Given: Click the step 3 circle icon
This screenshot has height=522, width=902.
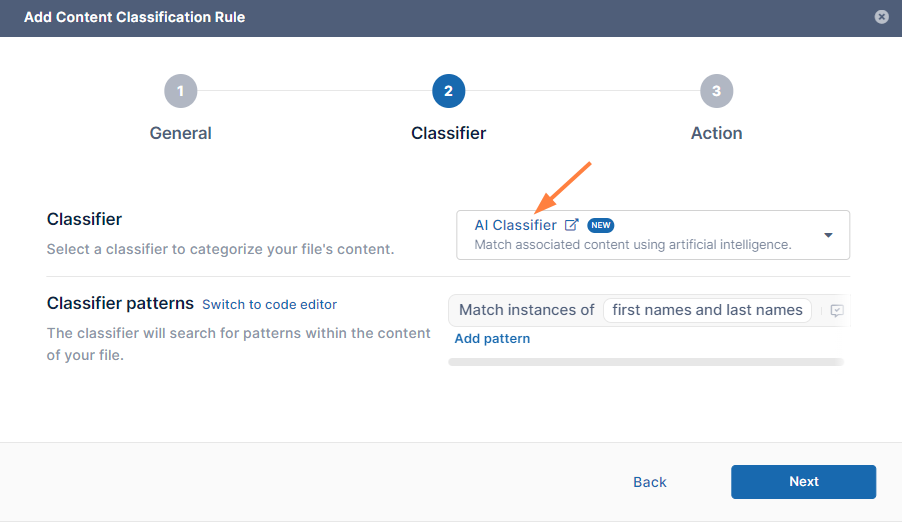Looking at the screenshot, I should (x=716, y=91).
